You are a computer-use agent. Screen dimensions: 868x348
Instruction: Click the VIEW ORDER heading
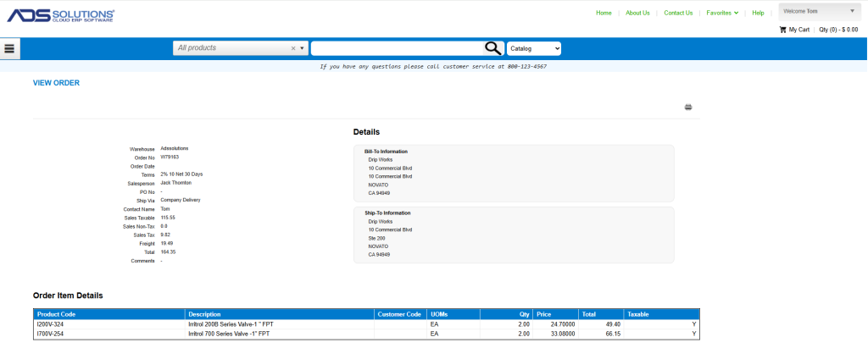pos(57,83)
